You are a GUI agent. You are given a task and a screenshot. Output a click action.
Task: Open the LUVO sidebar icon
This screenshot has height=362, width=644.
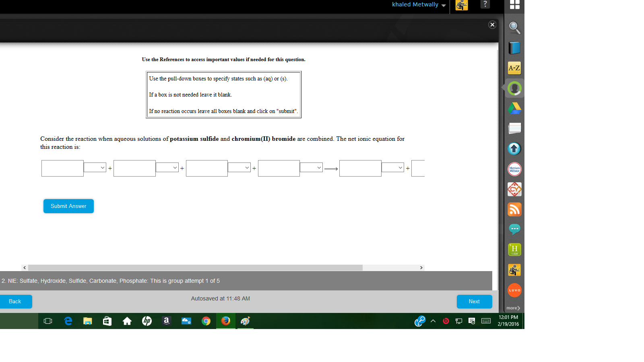coord(514,290)
